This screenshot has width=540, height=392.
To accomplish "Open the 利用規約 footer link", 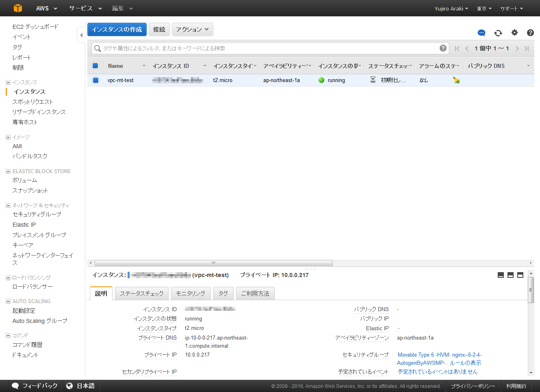I will coord(516,386).
